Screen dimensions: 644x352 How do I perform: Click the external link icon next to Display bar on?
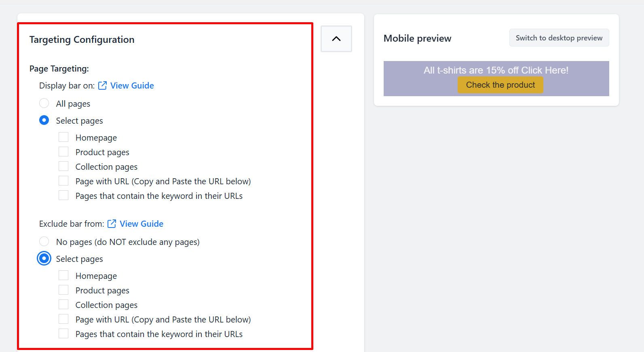point(103,86)
